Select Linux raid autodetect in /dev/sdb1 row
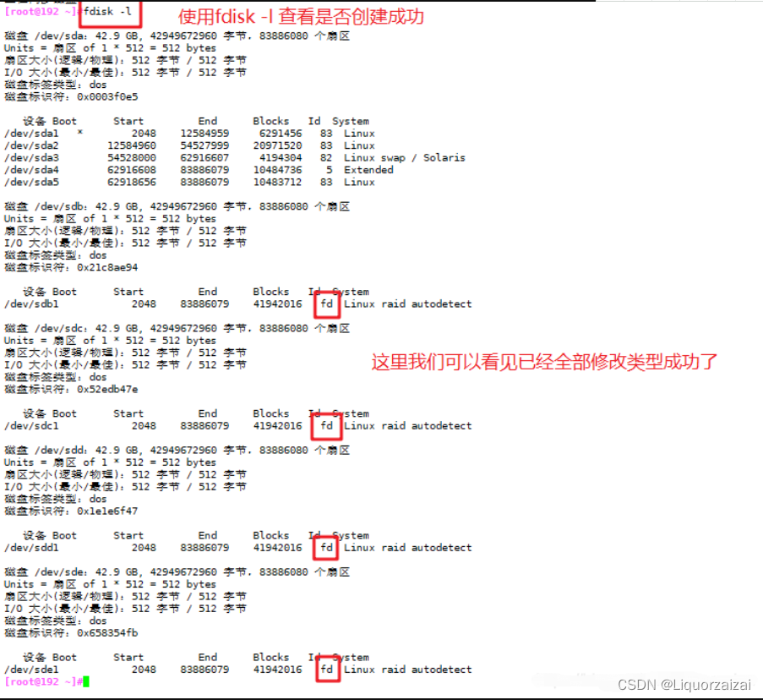This screenshot has height=700, width=763. [408, 304]
